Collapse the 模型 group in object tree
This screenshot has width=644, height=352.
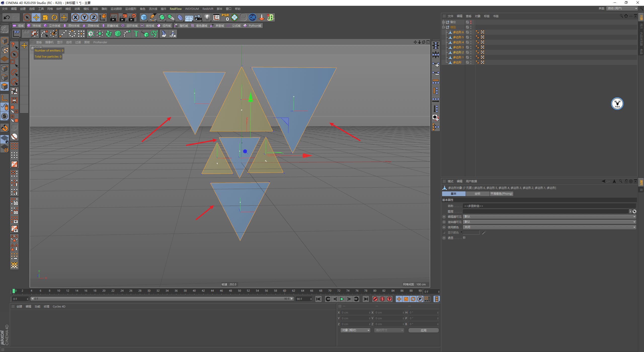(444, 27)
